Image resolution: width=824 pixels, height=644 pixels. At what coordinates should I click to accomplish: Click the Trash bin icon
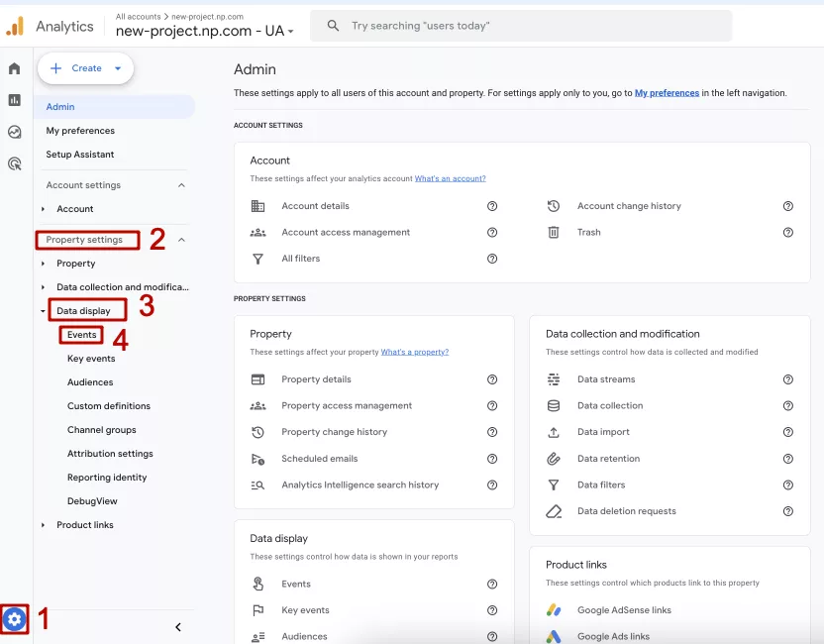click(554, 233)
